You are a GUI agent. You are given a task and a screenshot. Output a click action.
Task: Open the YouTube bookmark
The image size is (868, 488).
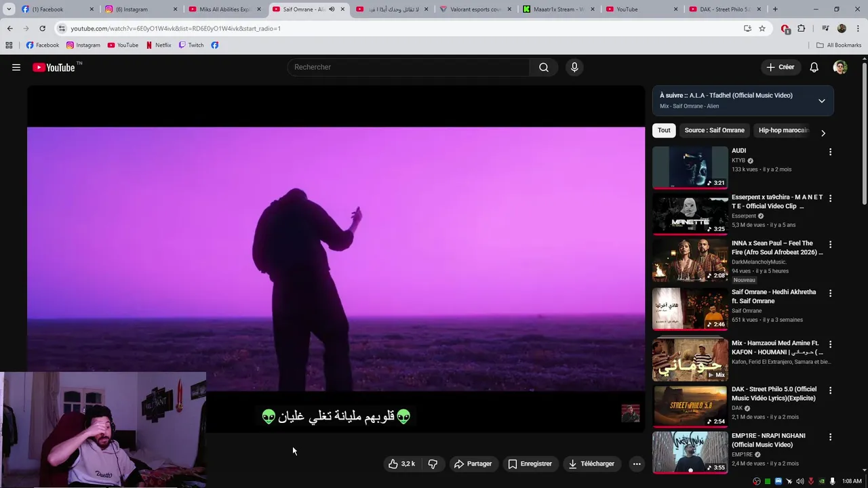123,45
